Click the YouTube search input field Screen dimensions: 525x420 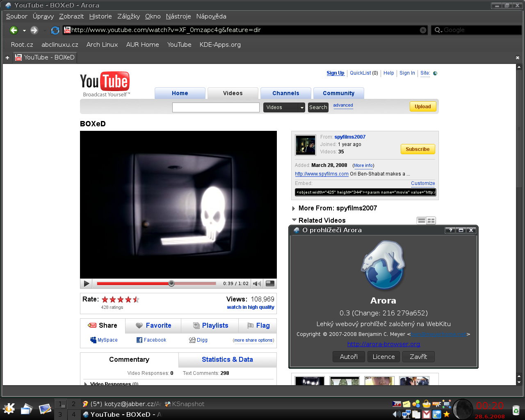click(216, 107)
